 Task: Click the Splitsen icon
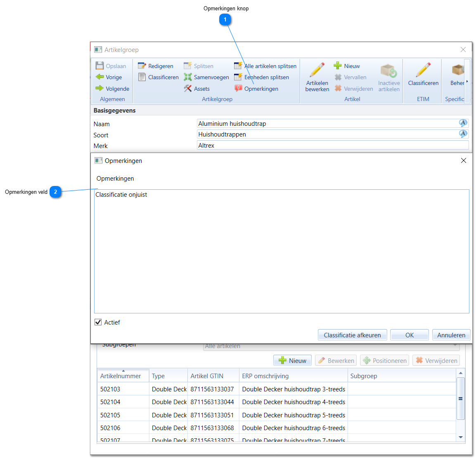tap(187, 66)
